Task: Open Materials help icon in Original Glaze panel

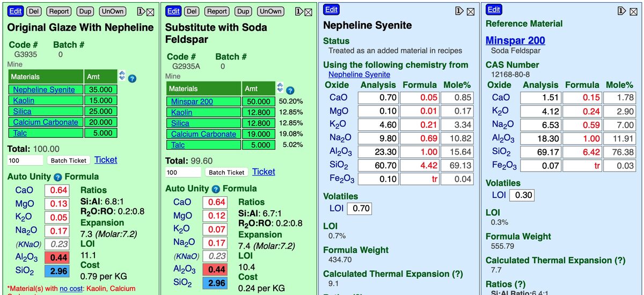Action: pos(132,78)
